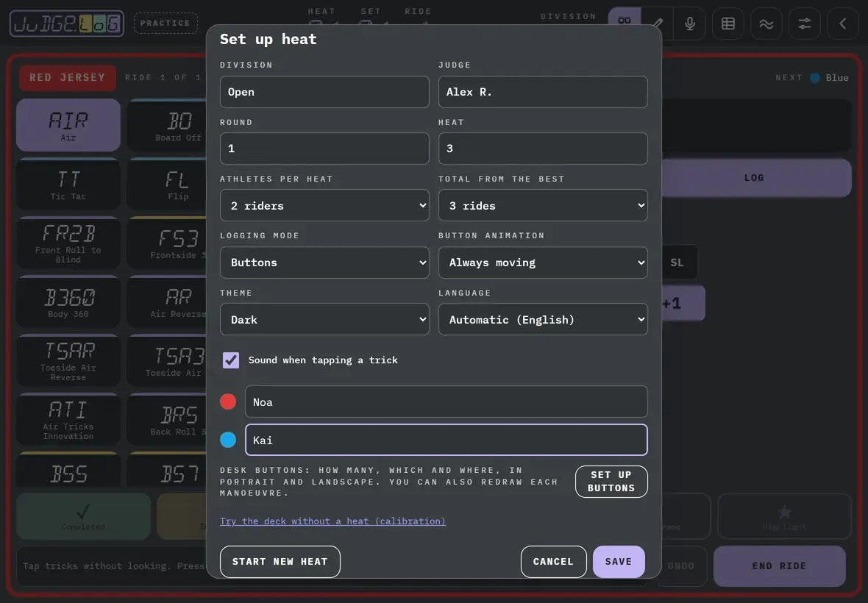Click the Kai rider name field
This screenshot has height=603, width=868.
pyautogui.click(x=447, y=440)
